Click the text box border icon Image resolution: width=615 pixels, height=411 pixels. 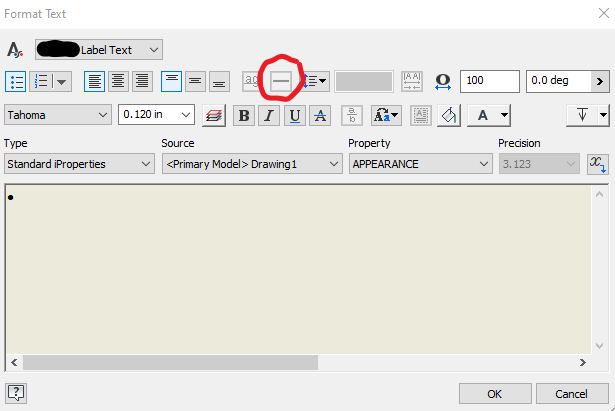[x=421, y=115]
